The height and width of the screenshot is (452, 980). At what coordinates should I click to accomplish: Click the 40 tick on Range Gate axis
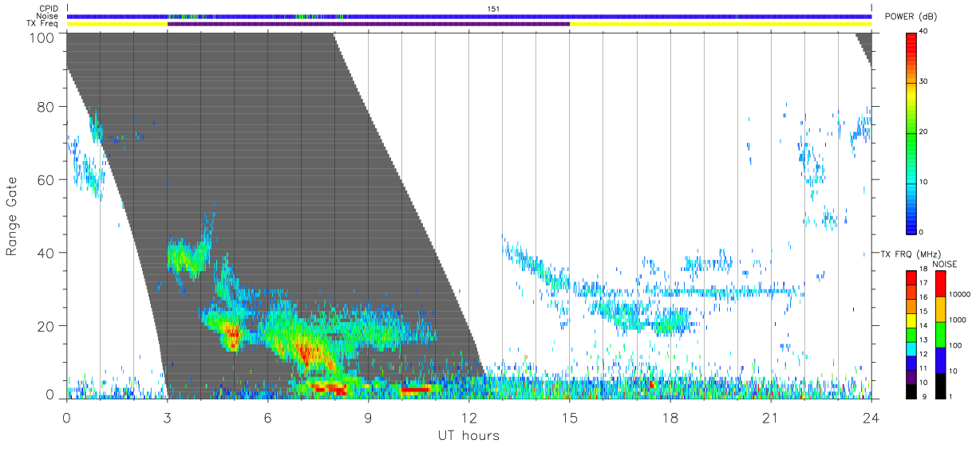(47, 253)
